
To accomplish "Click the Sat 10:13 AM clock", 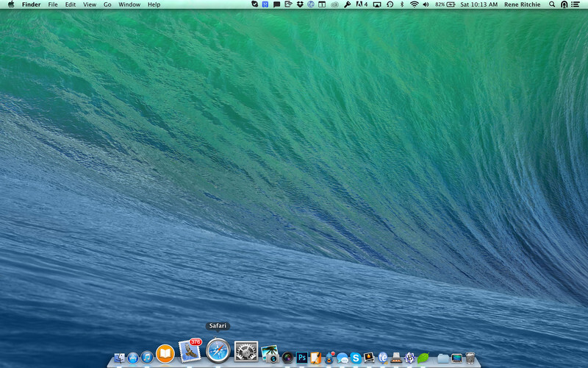I will 478,4.
